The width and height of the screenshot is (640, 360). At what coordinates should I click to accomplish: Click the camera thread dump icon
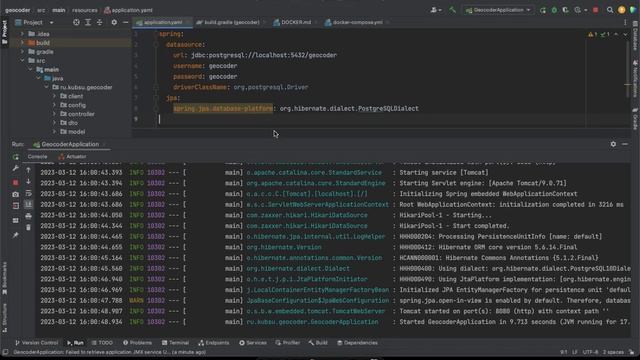click(x=16, y=194)
